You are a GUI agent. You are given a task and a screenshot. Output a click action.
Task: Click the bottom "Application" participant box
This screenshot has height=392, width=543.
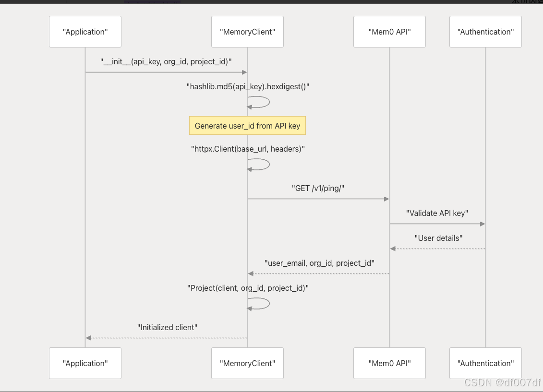coord(85,363)
